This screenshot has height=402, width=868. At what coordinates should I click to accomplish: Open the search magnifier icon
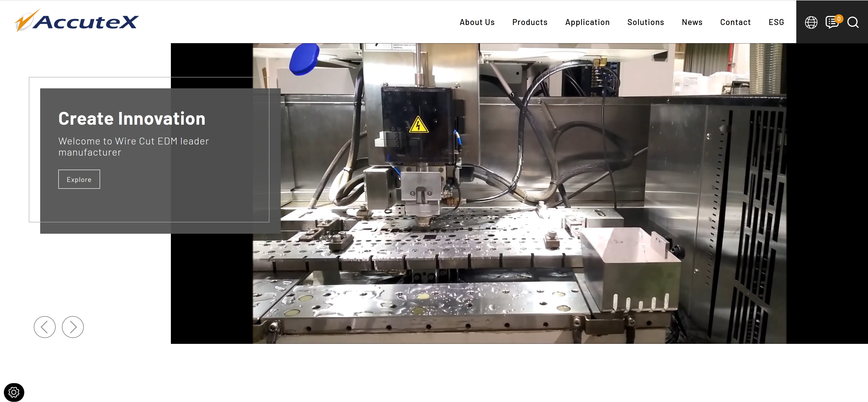pos(853,22)
